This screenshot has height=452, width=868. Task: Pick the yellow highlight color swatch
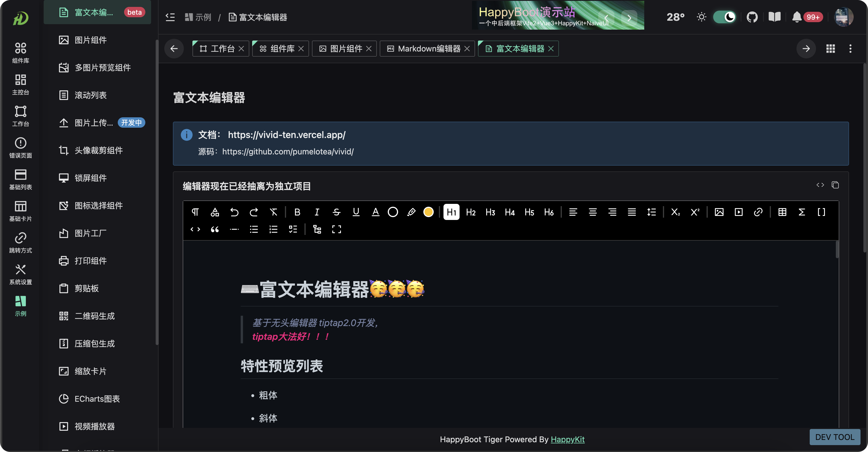point(428,212)
